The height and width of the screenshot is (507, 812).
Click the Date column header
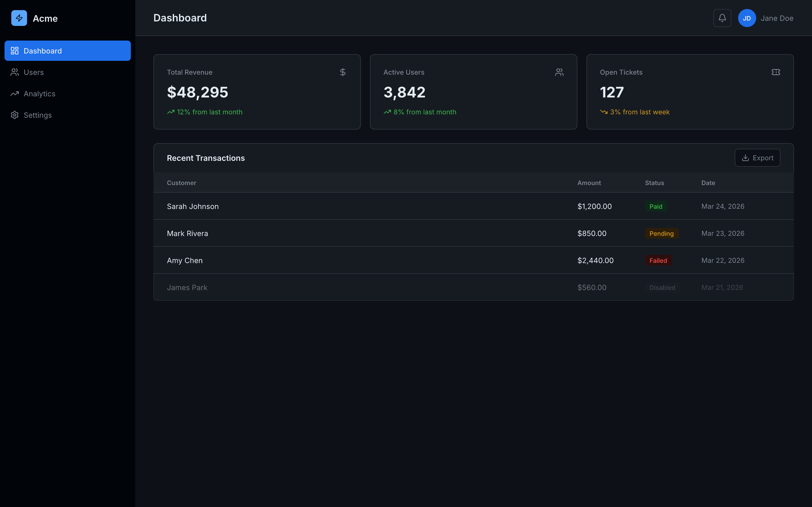point(708,183)
